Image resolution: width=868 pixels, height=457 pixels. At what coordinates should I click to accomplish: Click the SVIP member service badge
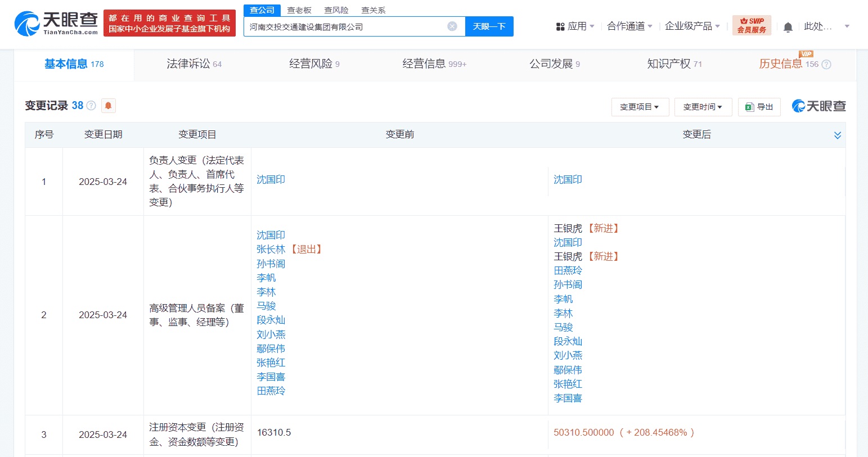(752, 25)
